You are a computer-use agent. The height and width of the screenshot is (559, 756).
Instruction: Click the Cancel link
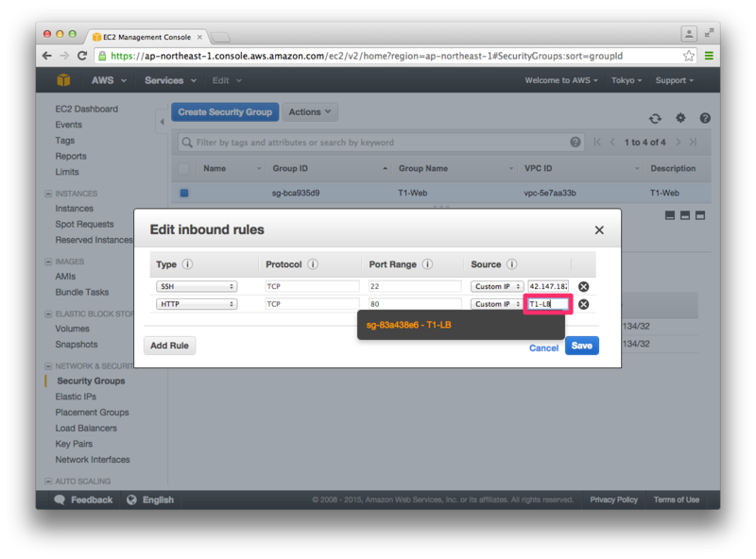tap(543, 347)
